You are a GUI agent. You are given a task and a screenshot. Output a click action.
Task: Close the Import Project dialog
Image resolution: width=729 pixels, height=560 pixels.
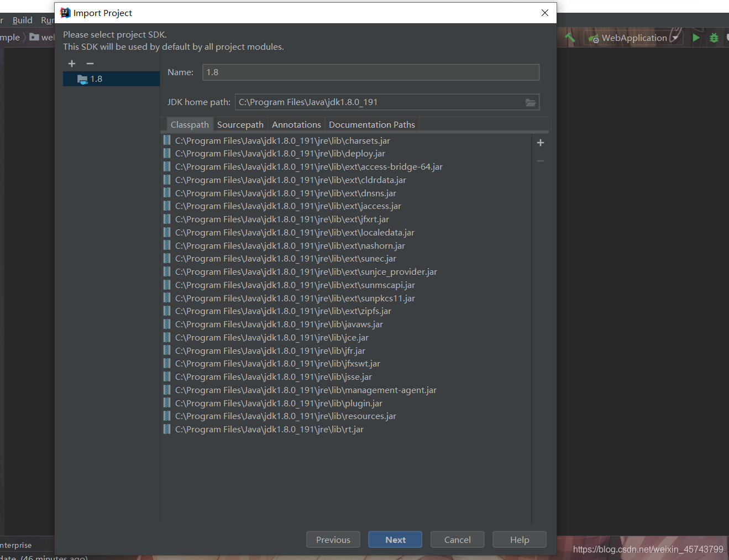point(545,13)
